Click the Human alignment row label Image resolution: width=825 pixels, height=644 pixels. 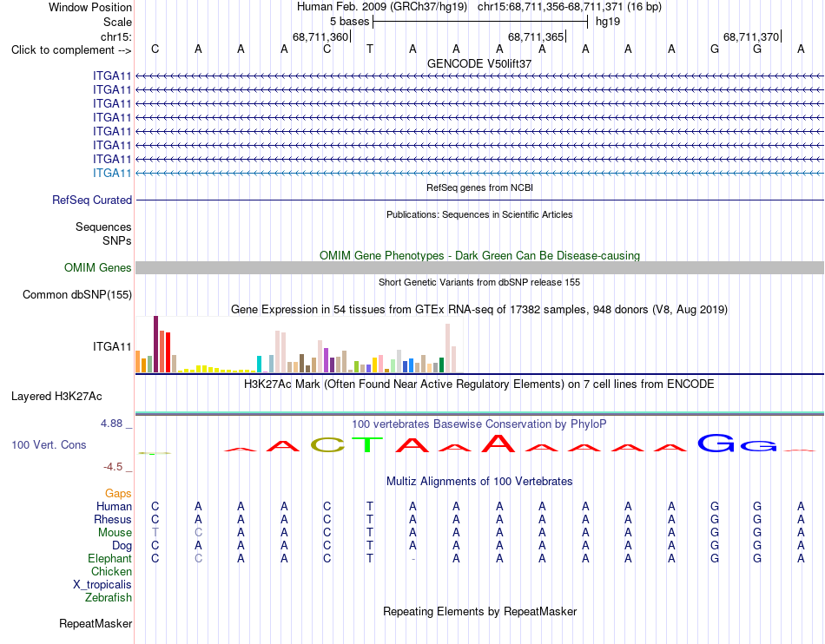pyautogui.click(x=114, y=506)
